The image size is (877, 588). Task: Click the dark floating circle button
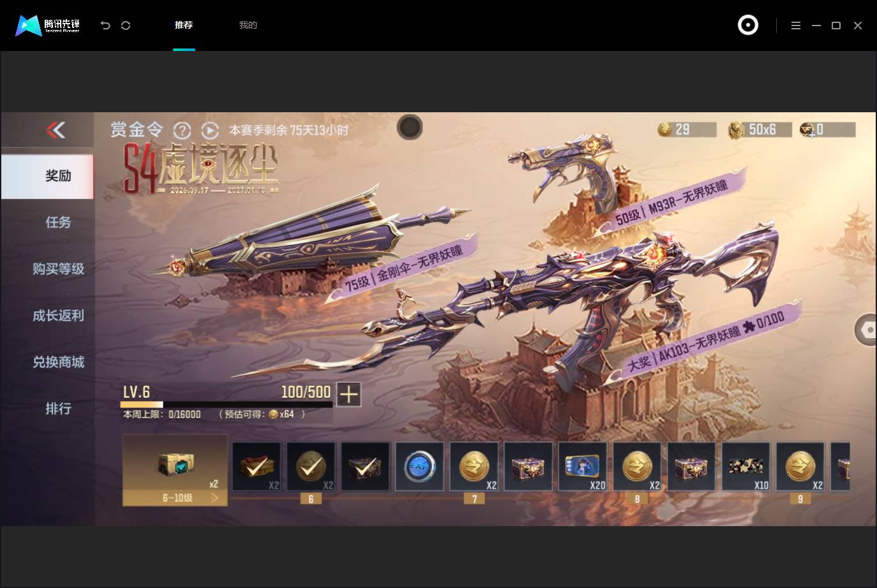pyautogui.click(x=410, y=128)
